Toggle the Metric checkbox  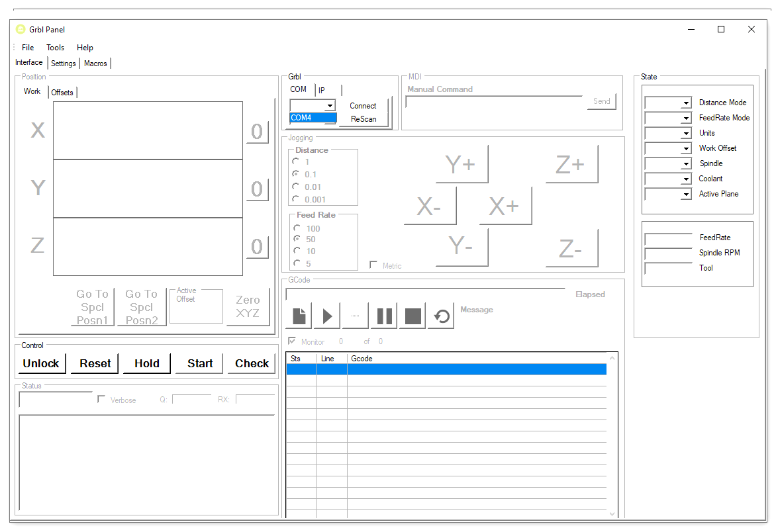click(373, 265)
